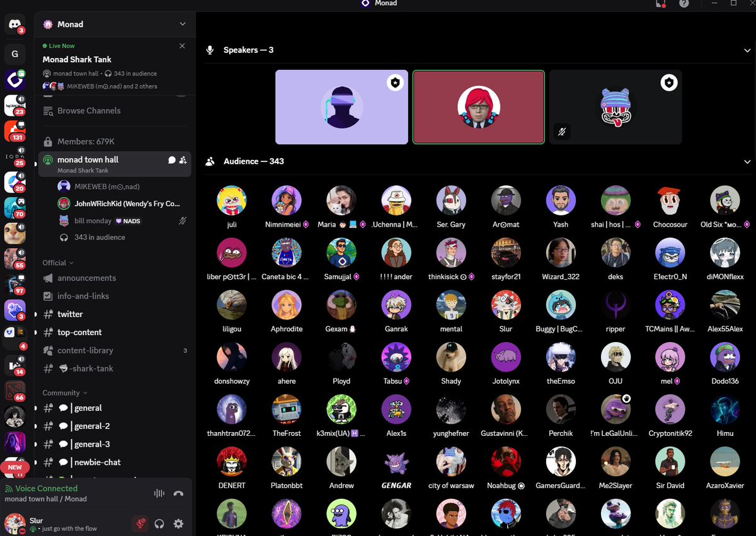
Task: Open server icon with 131 badge
Action: [x=15, y=130]
